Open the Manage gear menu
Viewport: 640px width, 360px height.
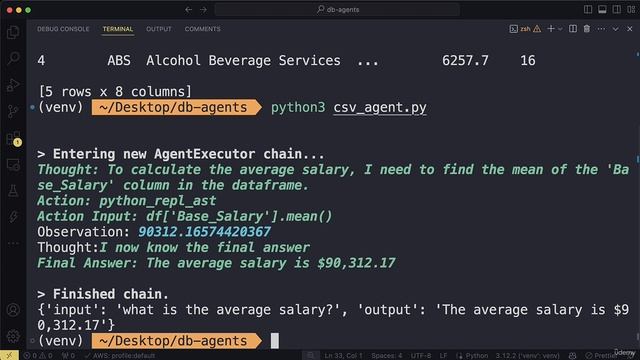[x=13, y=336]
